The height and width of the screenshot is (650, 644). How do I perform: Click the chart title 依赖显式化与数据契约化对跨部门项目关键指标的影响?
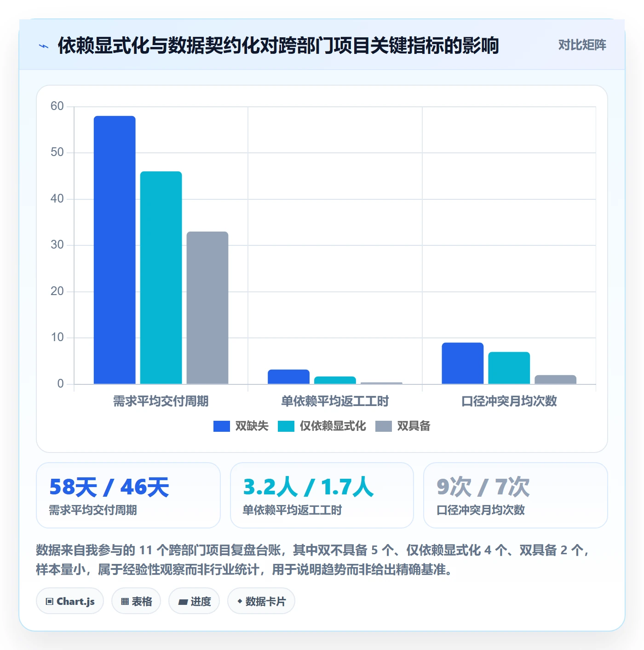point(278,46)
